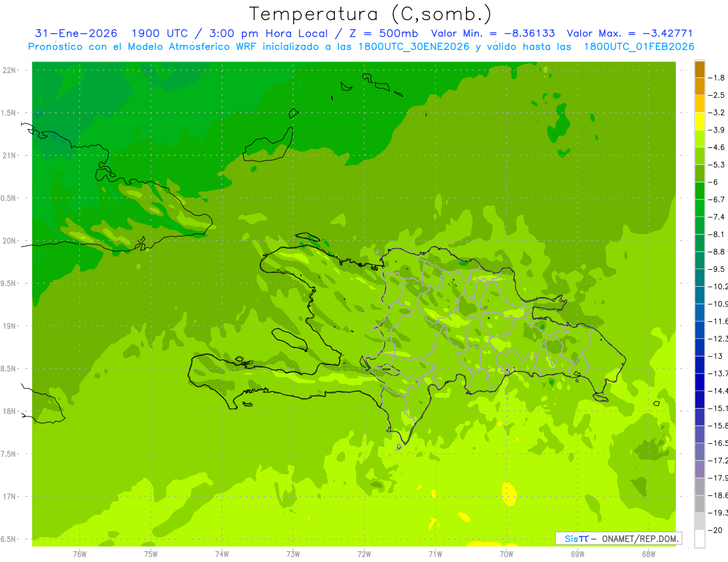This screenshot has width=728, height=562.
Task: Click the 'ONAMET/REP.DOM.' credit label
Action: click(639, 538)
